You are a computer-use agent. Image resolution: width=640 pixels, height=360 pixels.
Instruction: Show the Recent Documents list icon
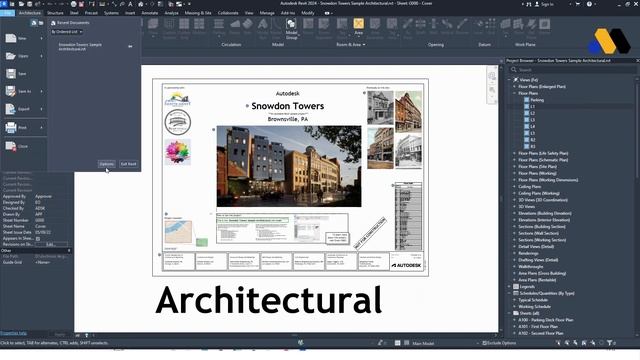pos(34,23)
